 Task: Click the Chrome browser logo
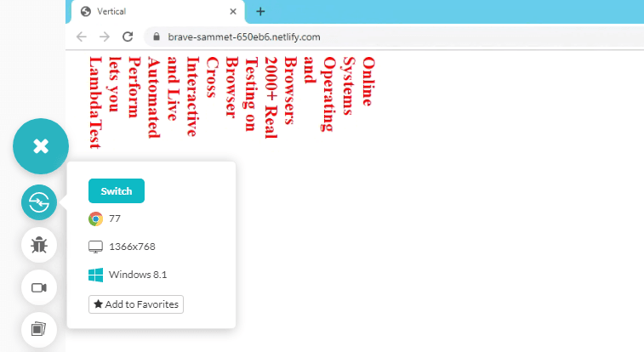[x=95, y=219]
